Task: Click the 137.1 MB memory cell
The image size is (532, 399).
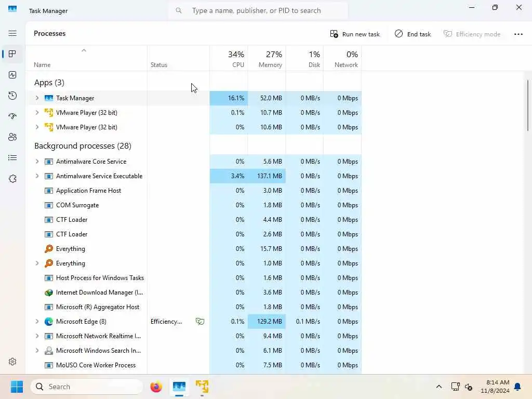Action: (267, 176)
